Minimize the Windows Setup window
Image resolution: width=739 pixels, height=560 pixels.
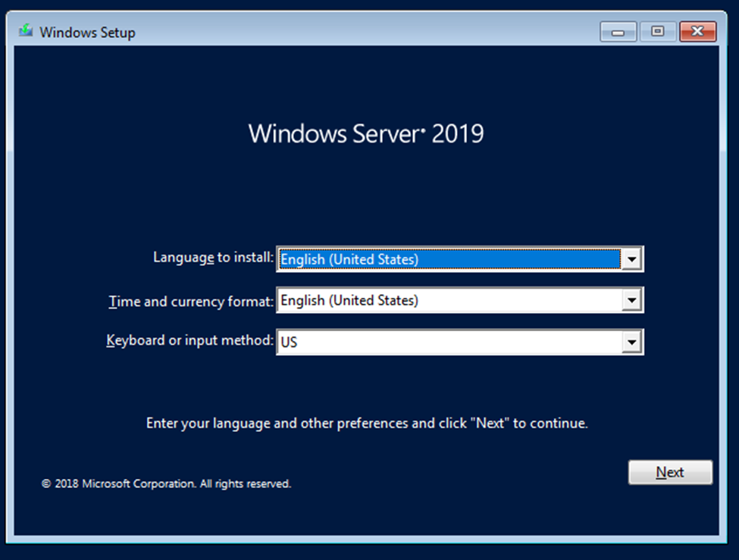click(618, 32)
